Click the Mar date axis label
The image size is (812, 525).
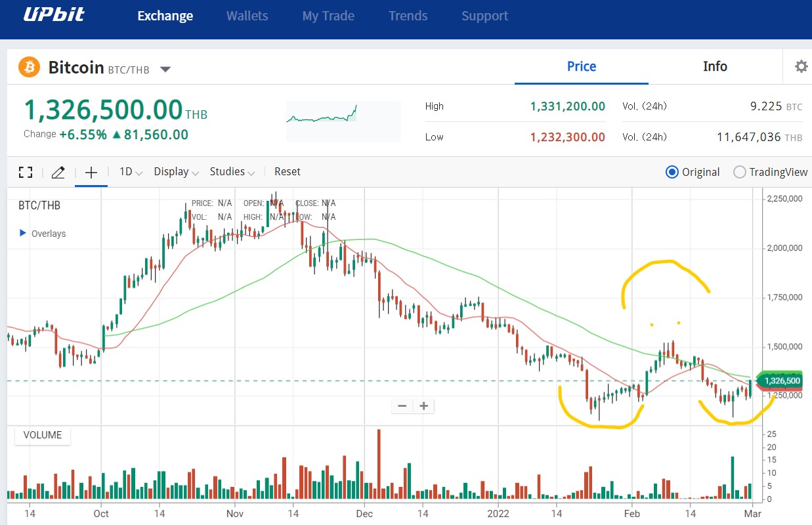click(754, 514)
